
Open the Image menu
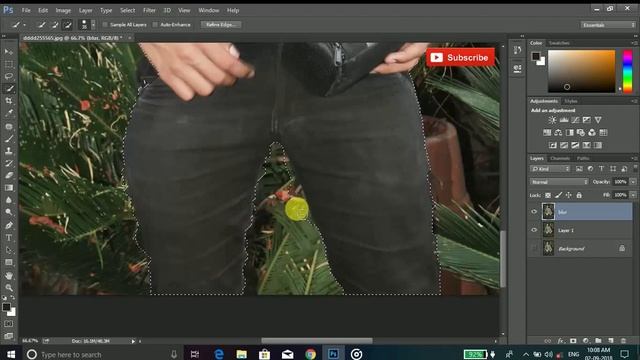(x=63, y=10)
